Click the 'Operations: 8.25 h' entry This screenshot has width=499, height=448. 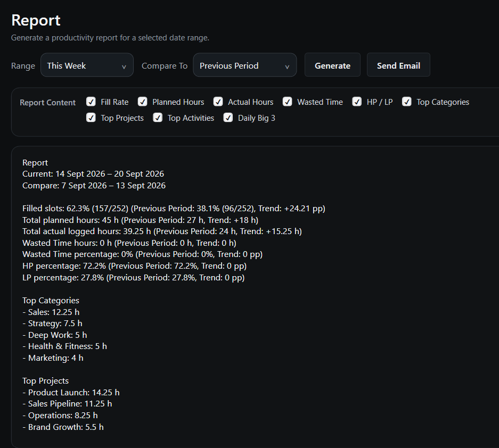click(x=60, y=416)
